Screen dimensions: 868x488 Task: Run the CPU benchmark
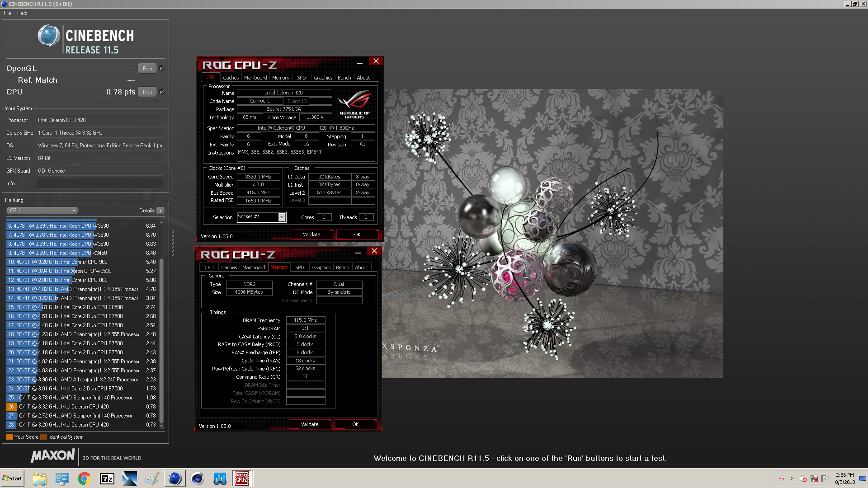pyautogui.click(x=147, y=92)
